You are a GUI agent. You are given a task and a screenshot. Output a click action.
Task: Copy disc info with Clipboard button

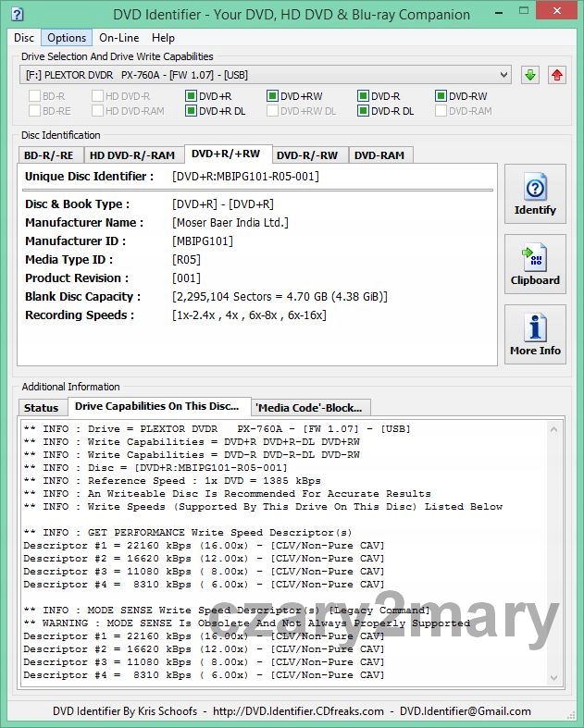pos(535,265)
